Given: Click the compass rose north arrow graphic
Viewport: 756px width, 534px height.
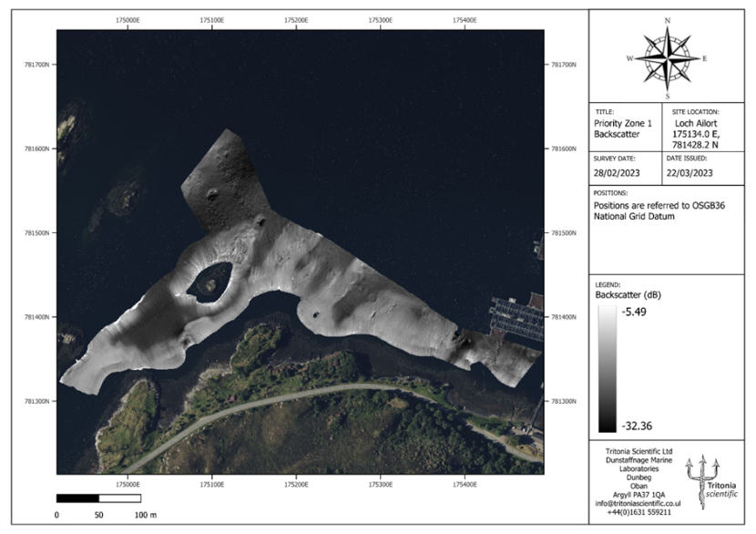Looking at the screenshot, I should (668, 59).
